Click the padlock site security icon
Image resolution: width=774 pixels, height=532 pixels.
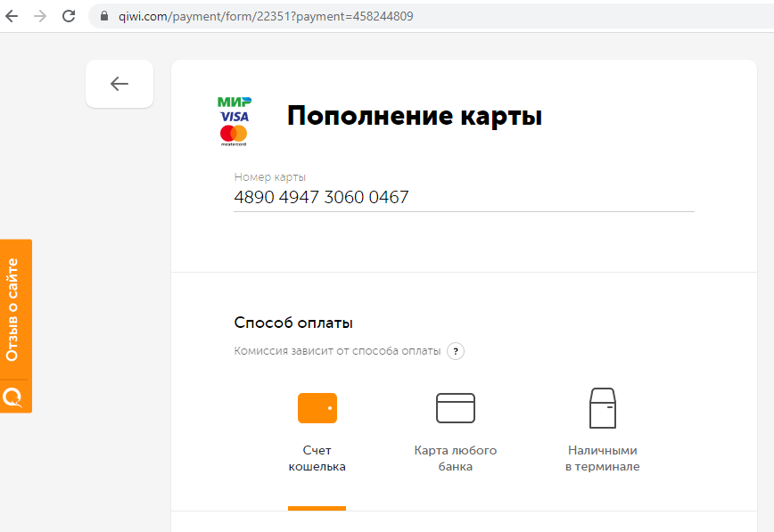click(104, 16)
